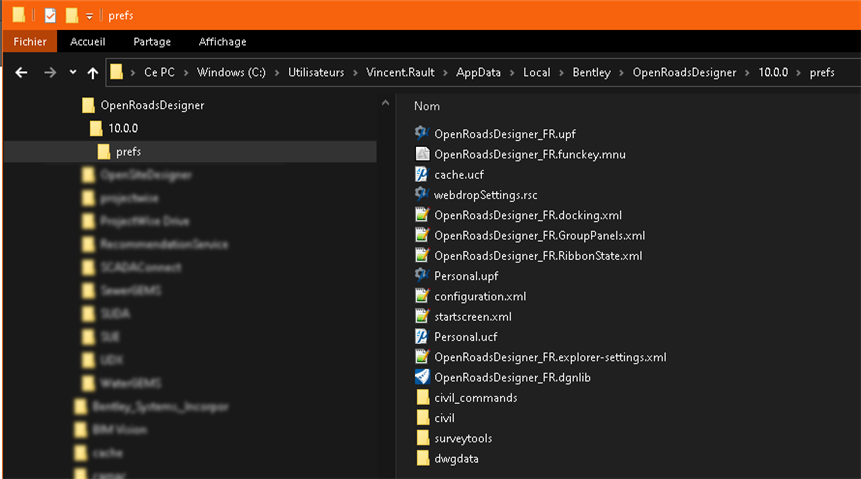Open recent locations dropdown arrow

pyautogui.click(x=73, y=73)
